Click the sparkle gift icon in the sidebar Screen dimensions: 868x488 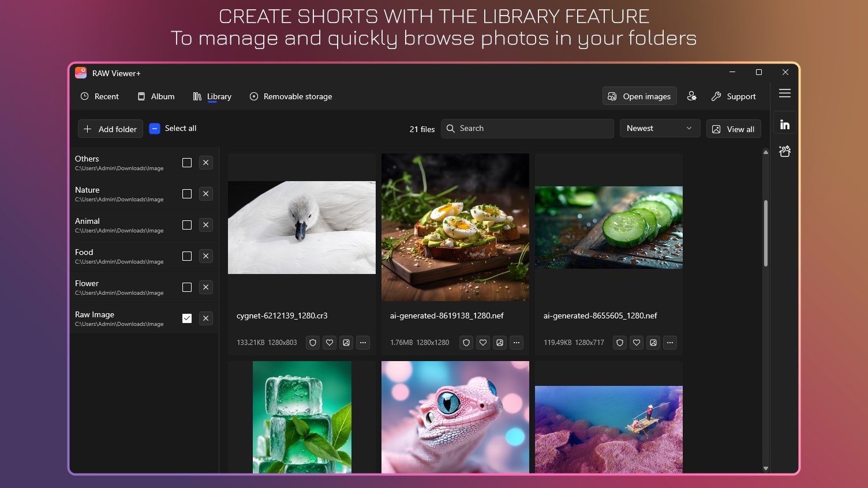click(x=785, y=151)
